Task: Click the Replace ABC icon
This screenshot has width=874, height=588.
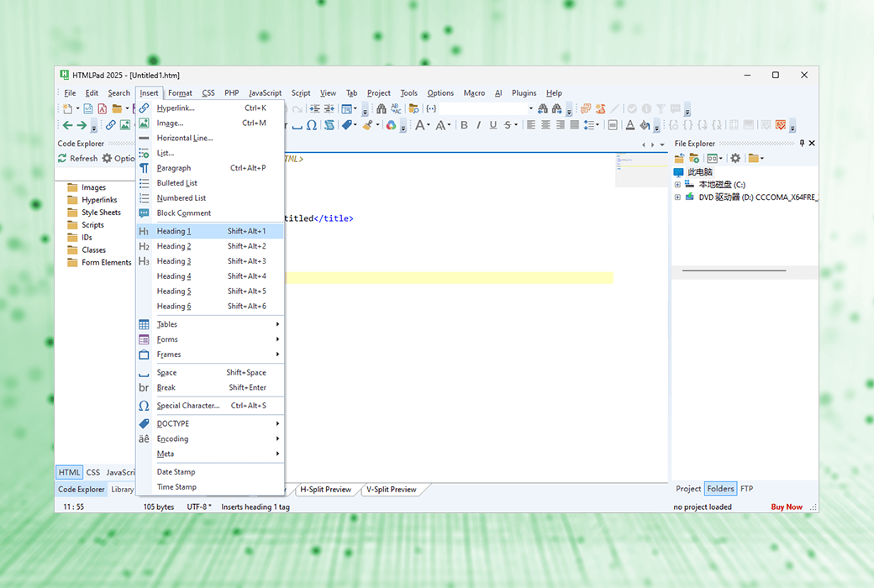Action: point(397,108)
